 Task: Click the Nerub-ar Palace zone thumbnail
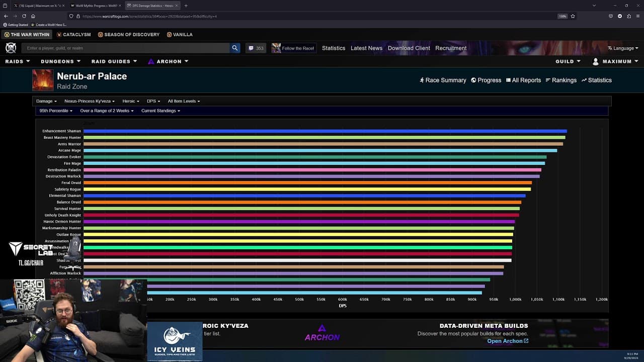pyautogui.click(x=43, y=80)
